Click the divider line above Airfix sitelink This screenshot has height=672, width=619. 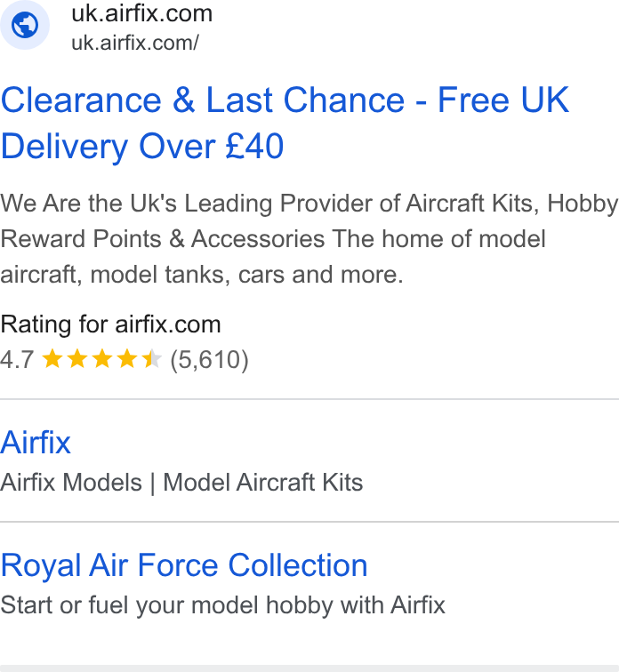coord(309,399)
